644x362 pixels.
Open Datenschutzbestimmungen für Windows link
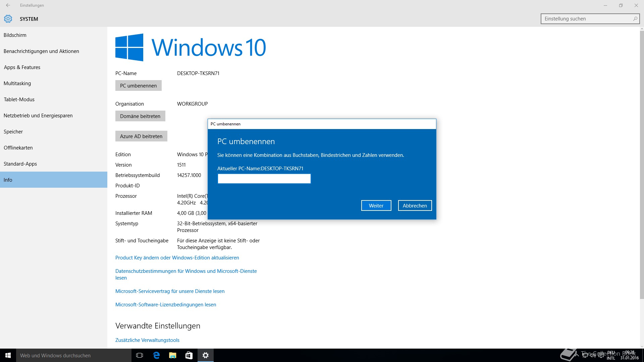click(x=186, y=274)
